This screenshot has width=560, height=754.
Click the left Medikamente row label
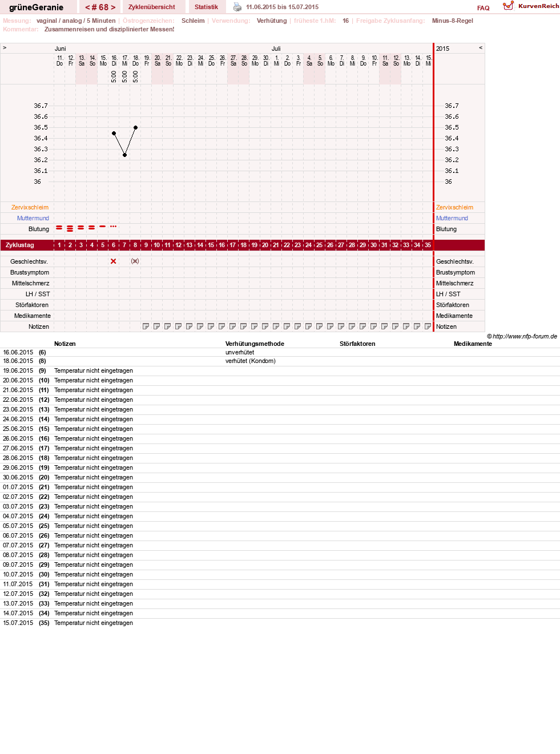(x=33, y=316)
